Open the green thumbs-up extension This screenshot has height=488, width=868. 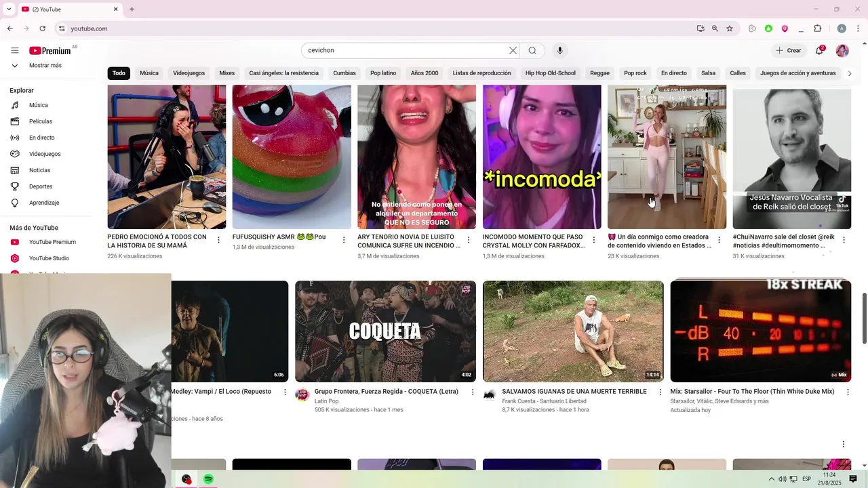click(x=768, y=28)
